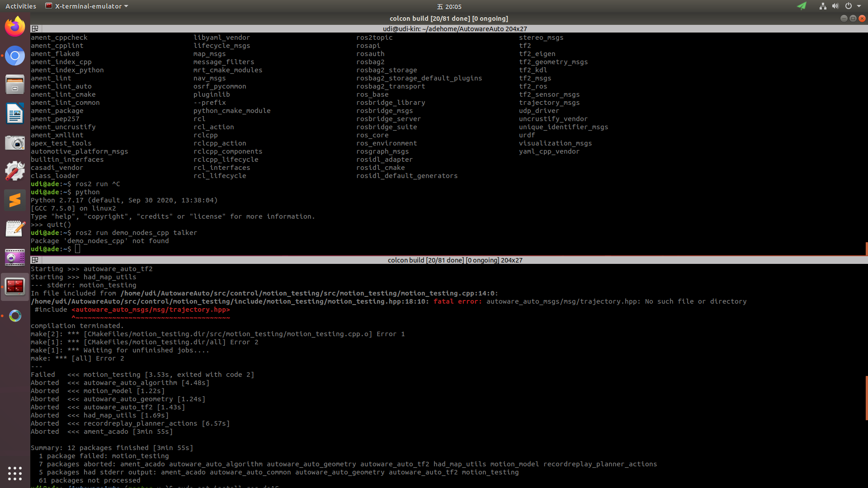
Task: Open Activities overview
Action: 20,6
